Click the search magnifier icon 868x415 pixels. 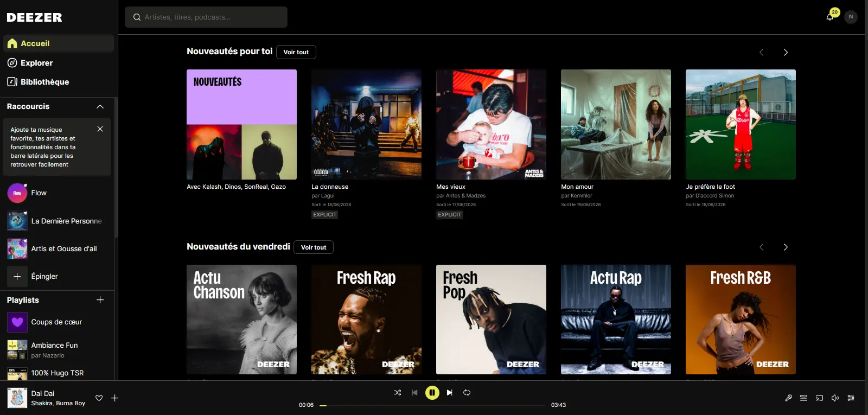coord(137,17)
